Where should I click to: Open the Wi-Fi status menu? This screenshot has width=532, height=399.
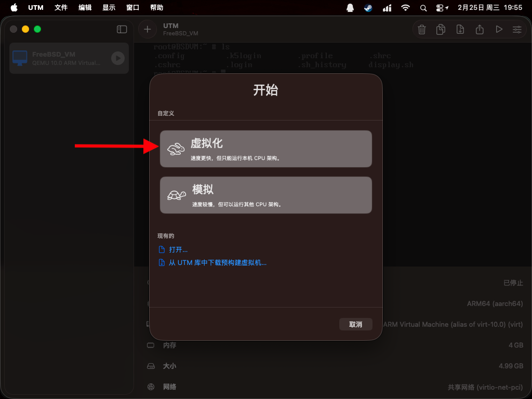coord(405,8)
